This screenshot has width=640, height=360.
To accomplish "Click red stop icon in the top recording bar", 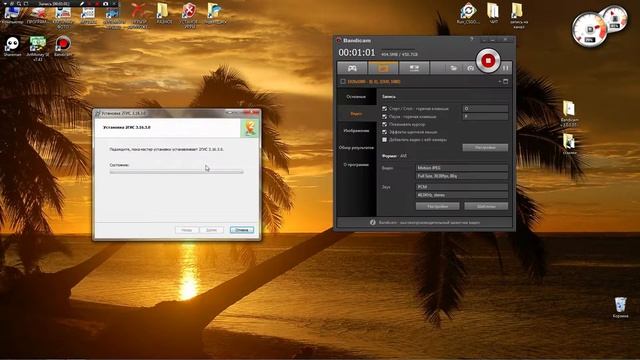I will tap(98, 3).
